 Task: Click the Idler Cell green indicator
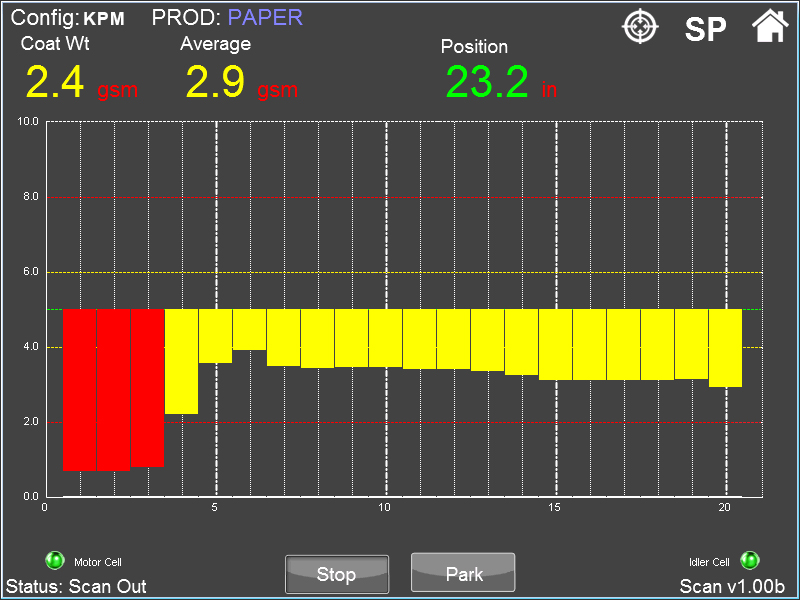749,560
